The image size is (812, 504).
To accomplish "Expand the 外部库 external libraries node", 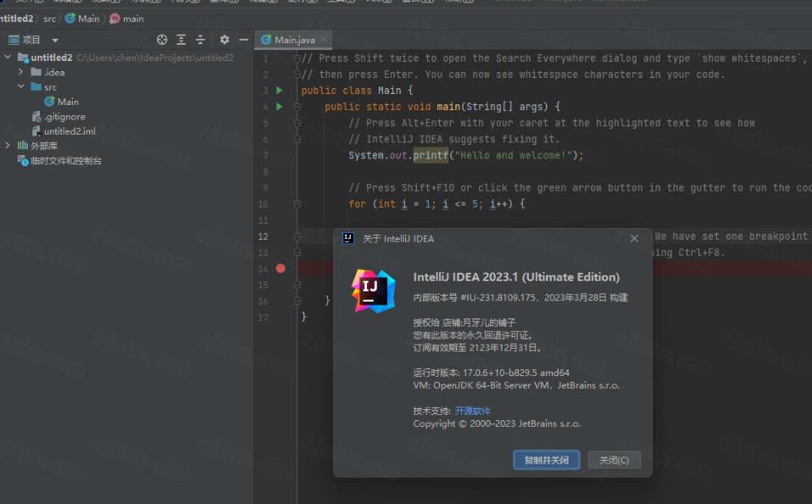I will 7,144.
